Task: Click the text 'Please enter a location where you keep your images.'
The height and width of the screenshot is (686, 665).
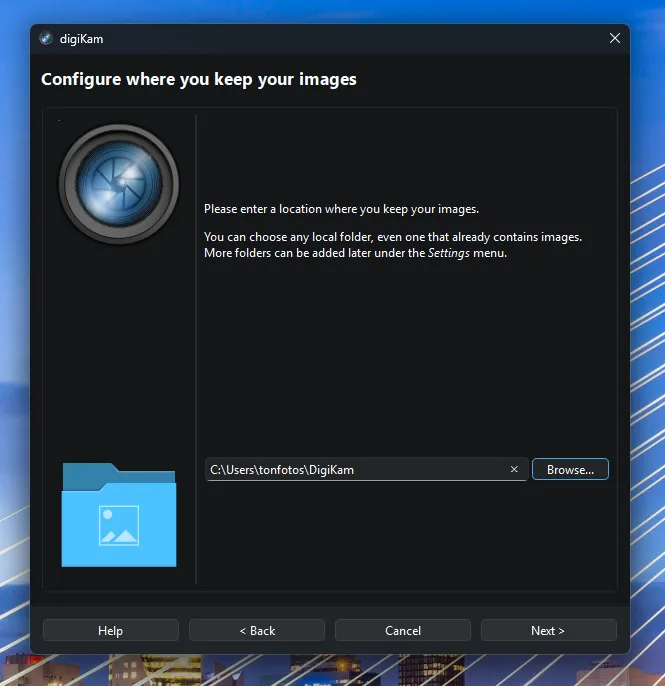Action: (x=341, y=209)
